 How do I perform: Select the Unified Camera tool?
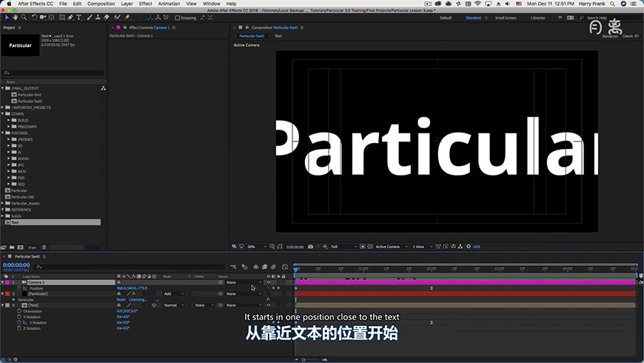pos(43,18)
